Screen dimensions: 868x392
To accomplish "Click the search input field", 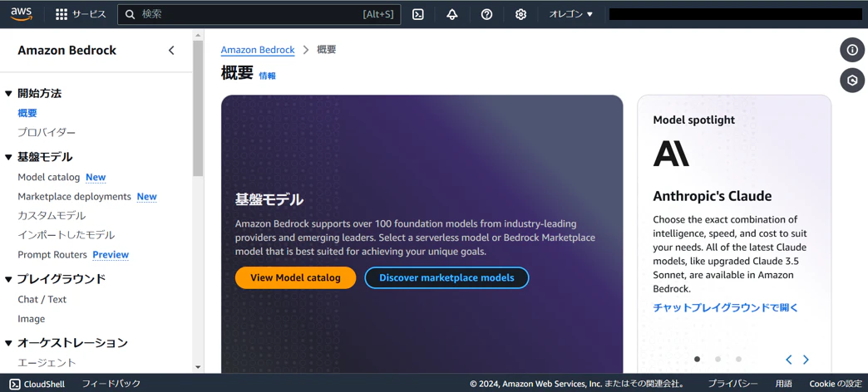I will pos(259,14).
